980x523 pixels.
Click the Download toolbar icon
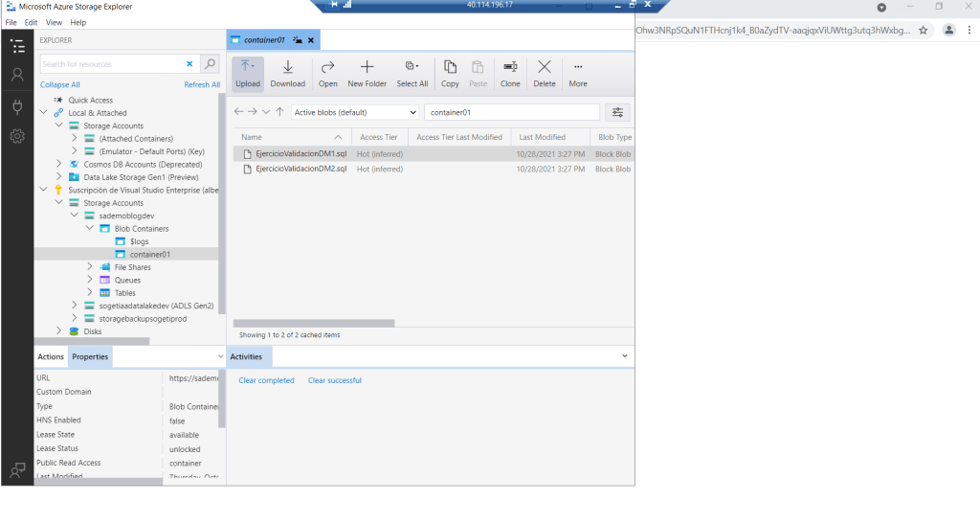tap(287, 68)
